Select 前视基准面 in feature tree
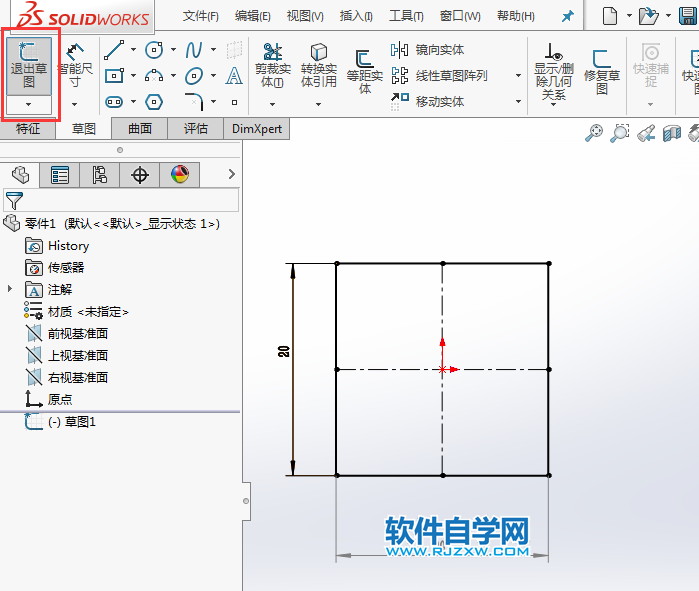 78,333
